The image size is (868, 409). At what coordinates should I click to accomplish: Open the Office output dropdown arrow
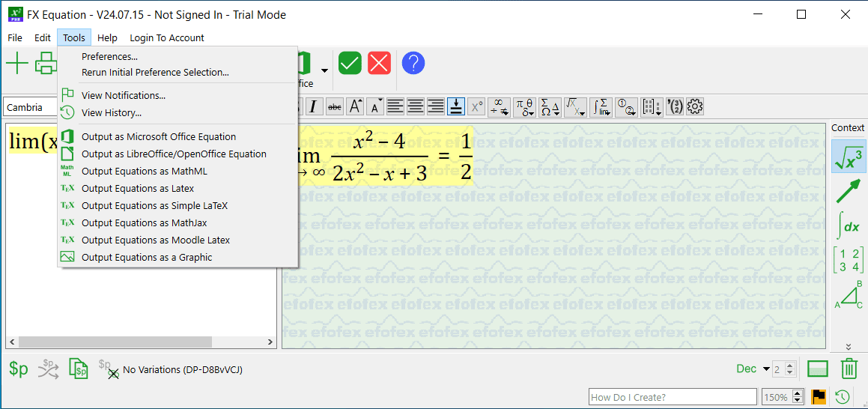pos(324,70)
